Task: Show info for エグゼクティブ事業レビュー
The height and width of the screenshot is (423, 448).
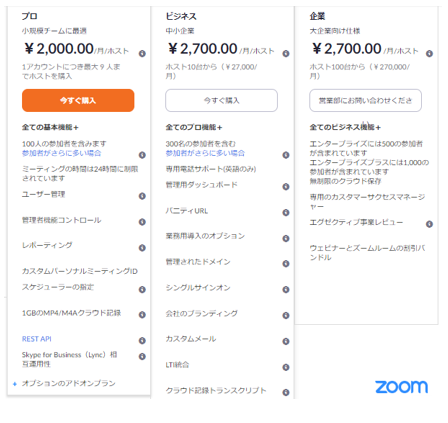Action: 429,224
